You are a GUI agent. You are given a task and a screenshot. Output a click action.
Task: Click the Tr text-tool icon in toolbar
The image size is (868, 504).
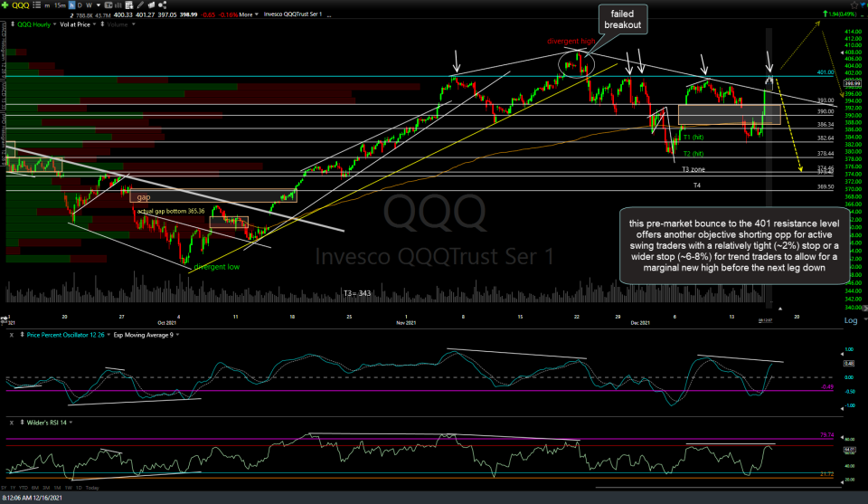point(108,5)
